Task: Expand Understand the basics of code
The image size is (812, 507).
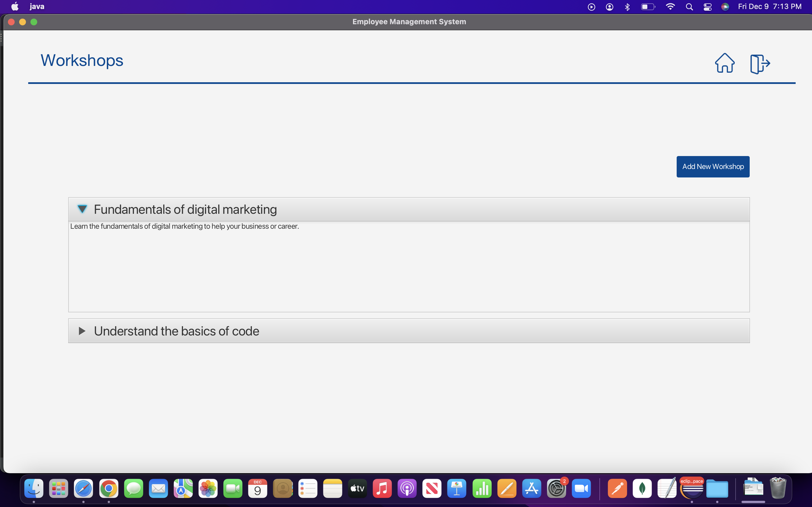Action: pyautogui.click(x=82, y=331)
